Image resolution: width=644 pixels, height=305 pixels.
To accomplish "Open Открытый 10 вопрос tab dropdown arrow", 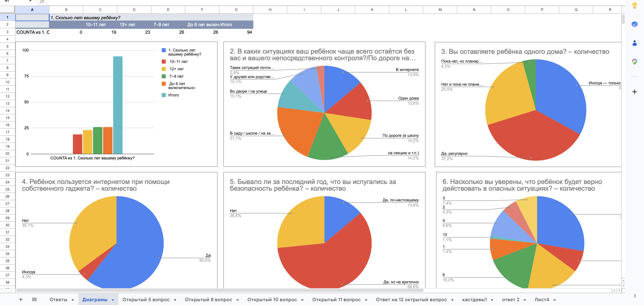I will (302, 300).
